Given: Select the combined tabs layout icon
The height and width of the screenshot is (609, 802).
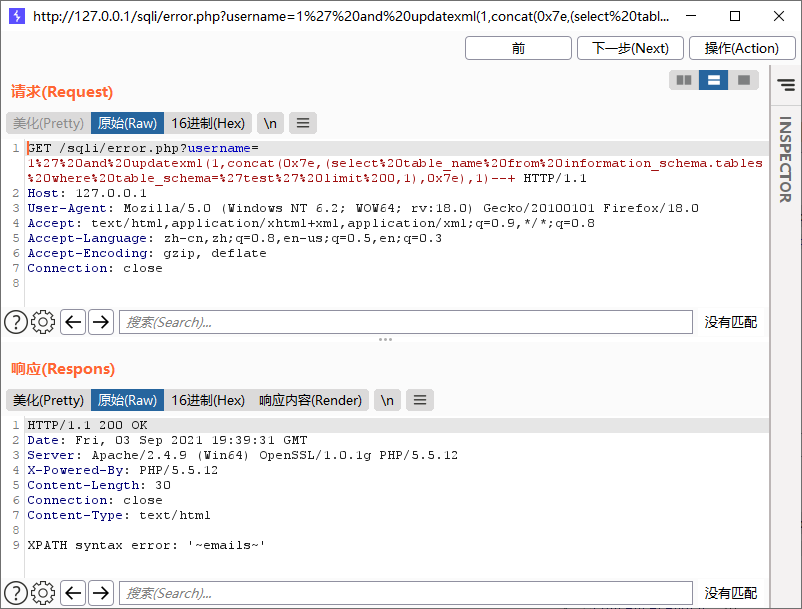Looking at the screenshot, I should pos(743,80).
